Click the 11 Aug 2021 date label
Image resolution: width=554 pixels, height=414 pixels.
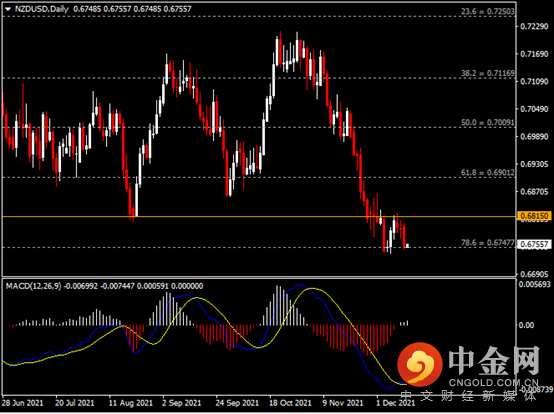pos(131,403)
